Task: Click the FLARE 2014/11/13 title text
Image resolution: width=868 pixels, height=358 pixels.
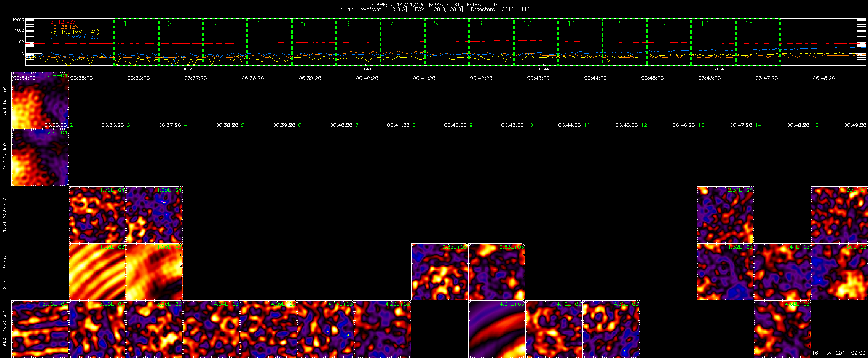Action: [x=434, y=5]
